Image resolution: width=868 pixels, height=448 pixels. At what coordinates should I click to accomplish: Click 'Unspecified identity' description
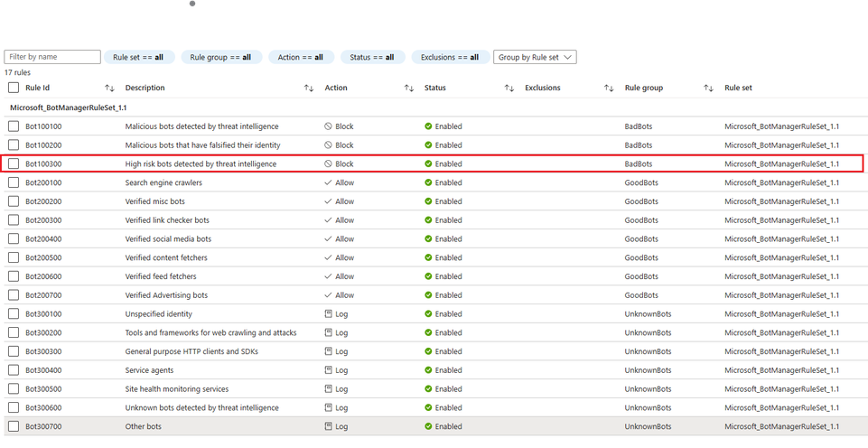point(159,314)
